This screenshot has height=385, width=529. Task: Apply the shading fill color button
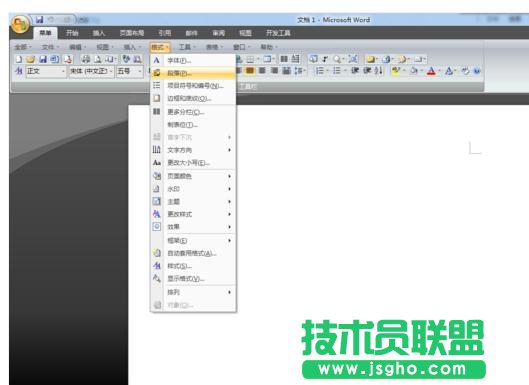[414, 71]
